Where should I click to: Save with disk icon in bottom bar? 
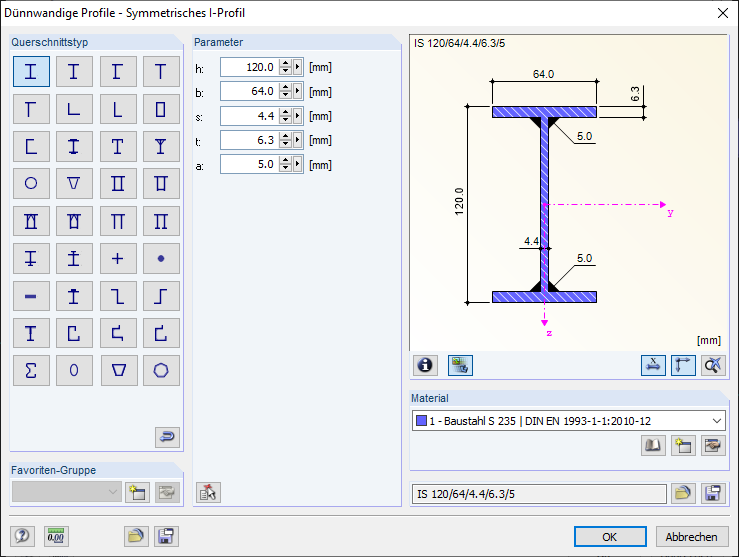[166, 536]
